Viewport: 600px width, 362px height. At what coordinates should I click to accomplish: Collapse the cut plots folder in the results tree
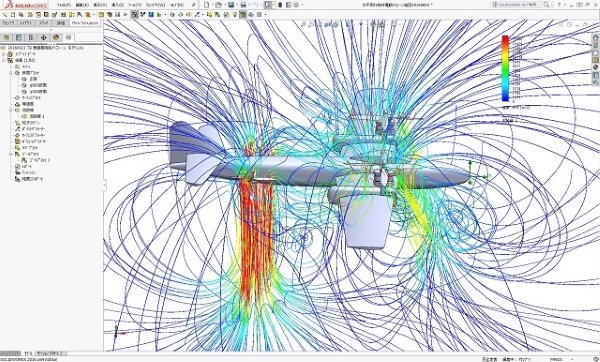point(11,72)
